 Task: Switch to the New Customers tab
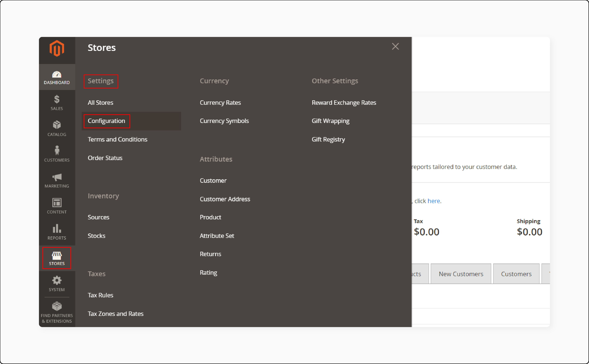coord(461,274)
